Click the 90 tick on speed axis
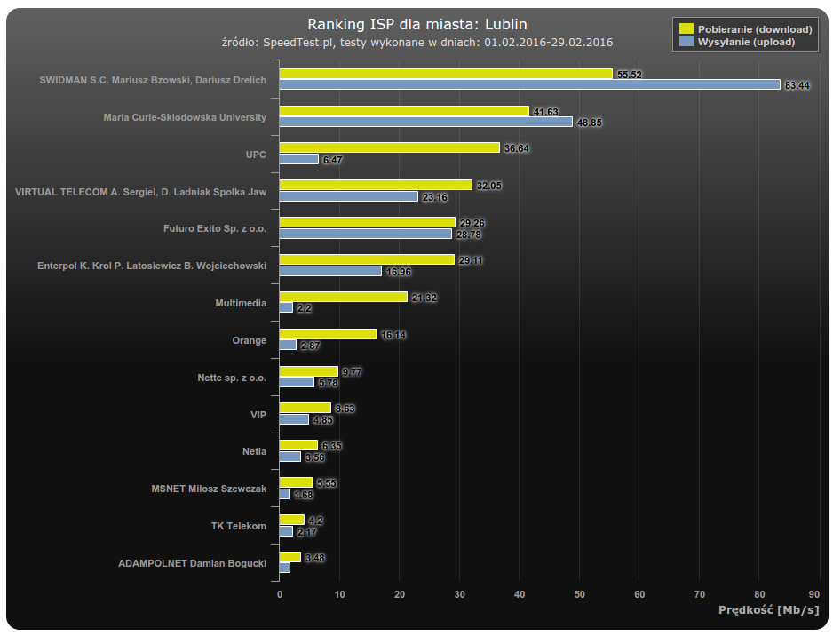The image size is (833, 644). tap(813, 594)
